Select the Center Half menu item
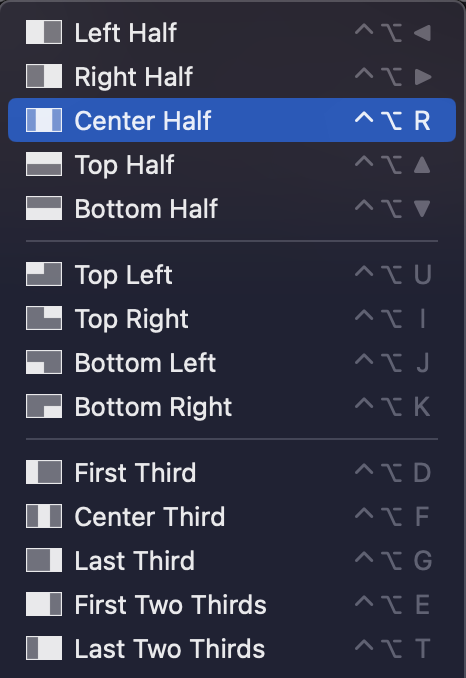 point(232,120)
